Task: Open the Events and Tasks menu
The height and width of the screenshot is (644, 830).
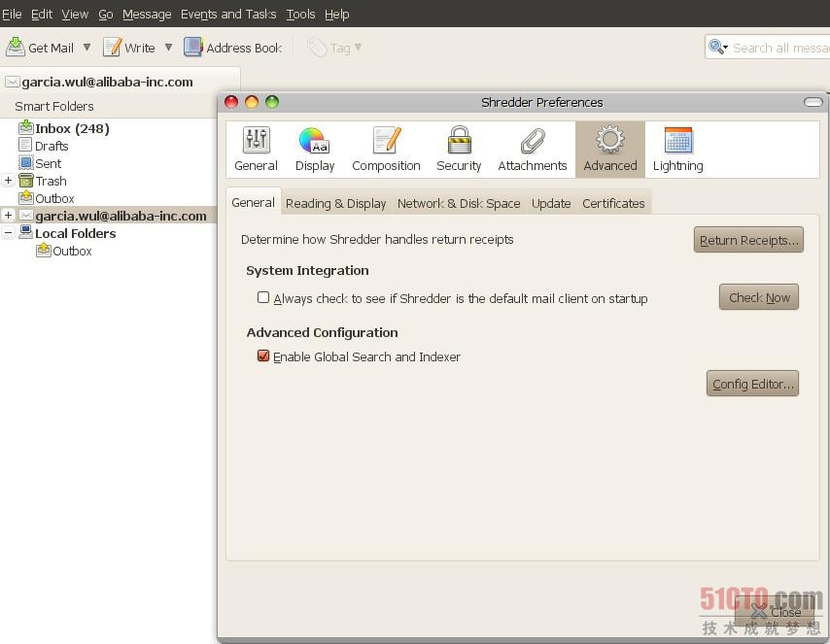Action: pos(228,15)
